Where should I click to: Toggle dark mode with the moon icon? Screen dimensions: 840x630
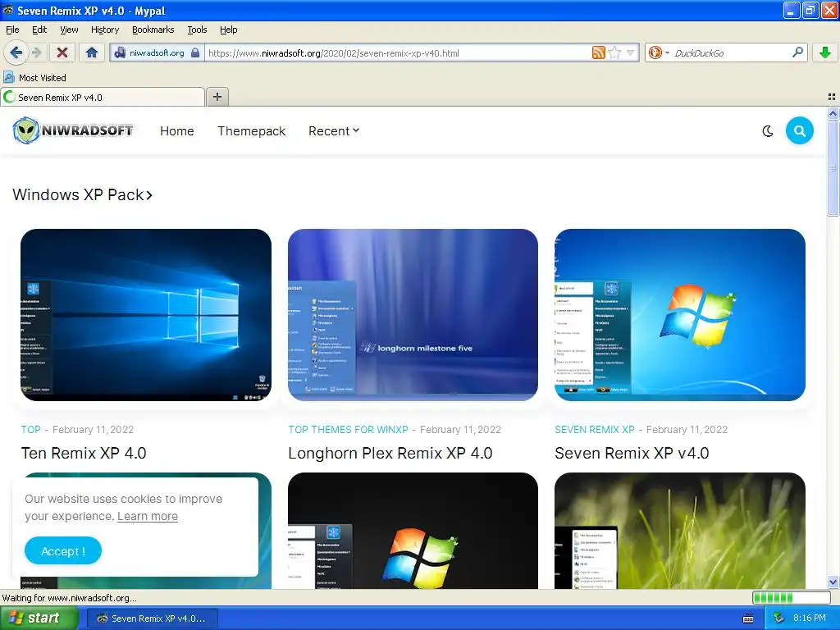pos(768,131)
